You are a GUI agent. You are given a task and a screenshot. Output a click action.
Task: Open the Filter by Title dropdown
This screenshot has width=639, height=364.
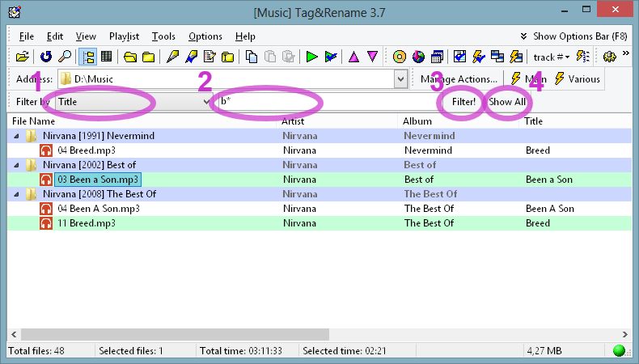pos(134,101)
